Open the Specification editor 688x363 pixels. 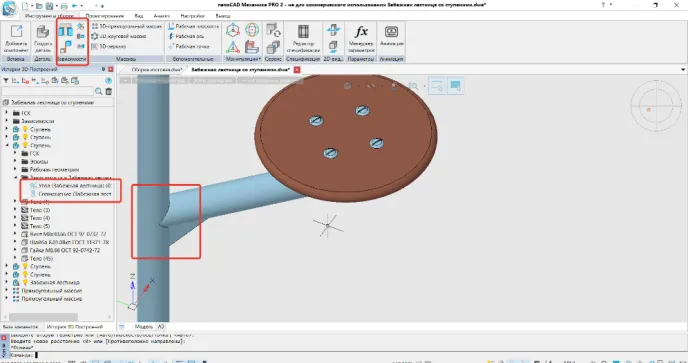pos(303,39)
